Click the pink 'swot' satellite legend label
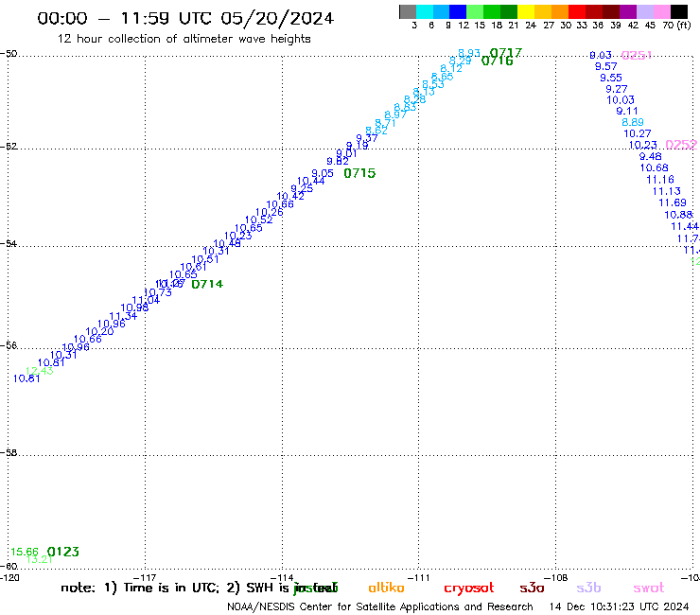The image size is (700, 615). point(649,589)
